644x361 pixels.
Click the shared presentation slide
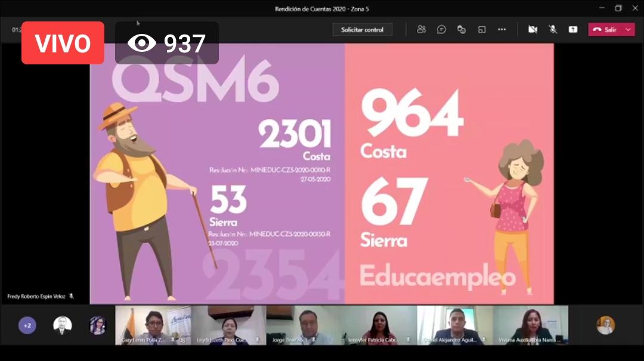coord(321,173)
